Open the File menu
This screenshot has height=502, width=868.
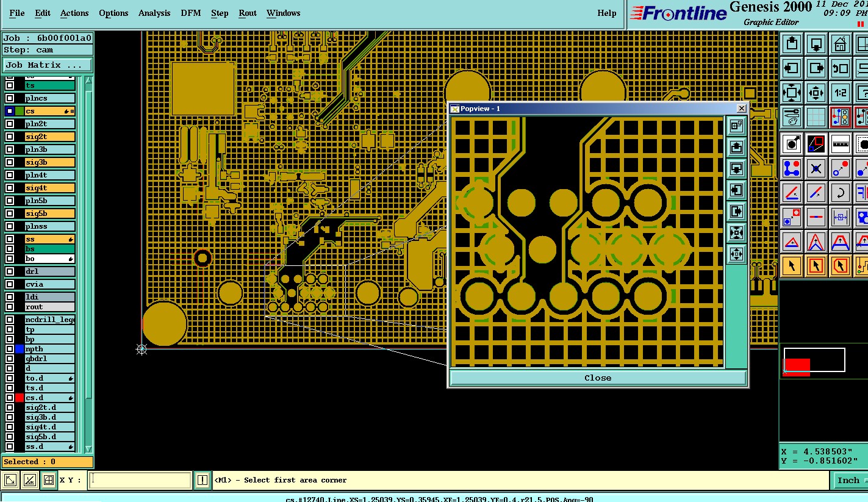[17, 13]
